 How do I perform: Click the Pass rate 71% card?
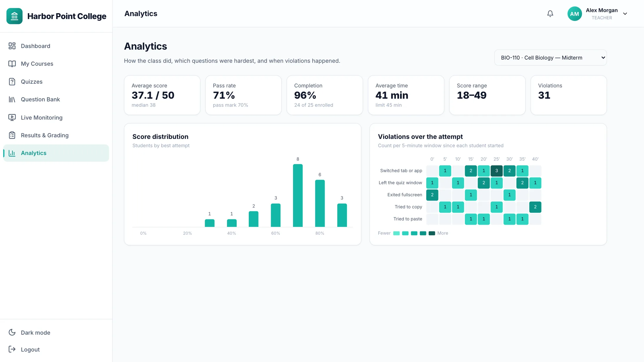[x=244, y=95]
